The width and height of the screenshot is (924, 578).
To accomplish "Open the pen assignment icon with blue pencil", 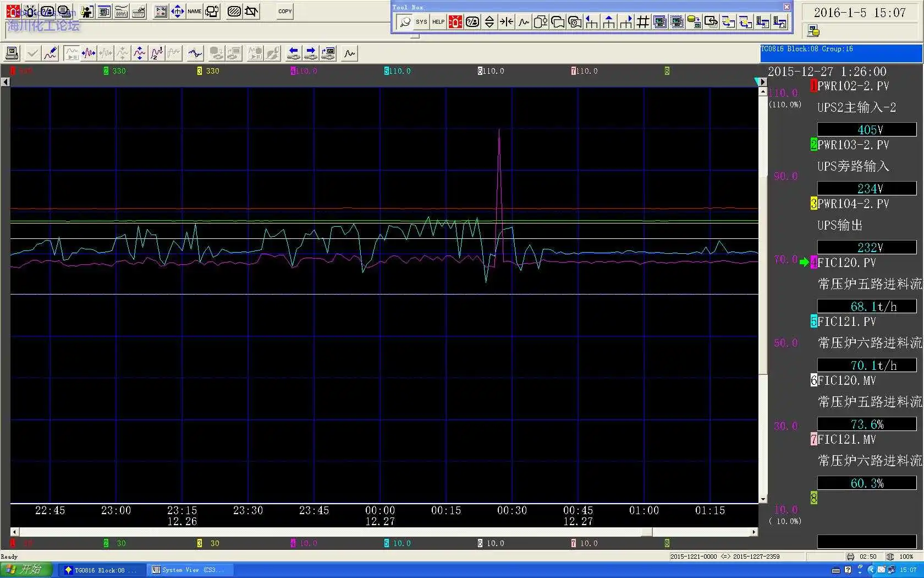I will pos(50,53).
